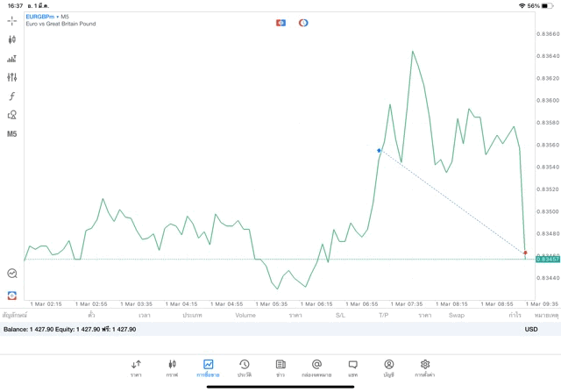The width and height of the screenshot is (561, 392).
Task: Open the Settings (การตั้งค่า) gear tab
Action: coord(425,368)
